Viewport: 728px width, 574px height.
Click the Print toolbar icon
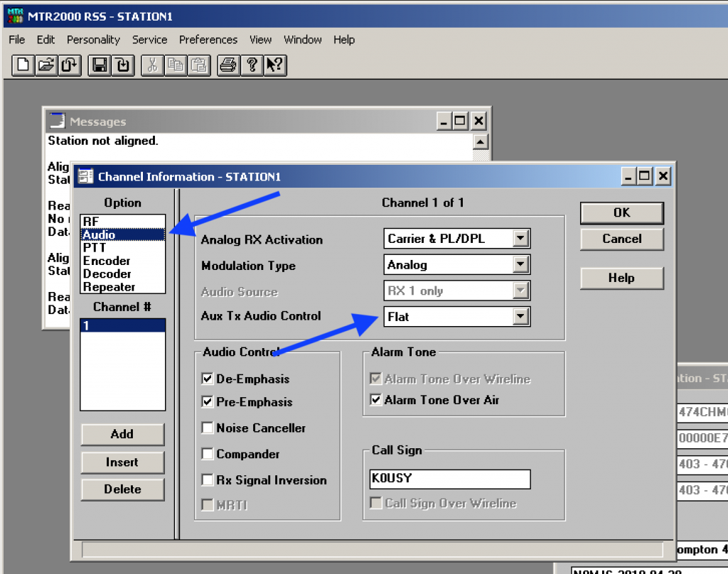pyautogui.click(x=228, y=65)
